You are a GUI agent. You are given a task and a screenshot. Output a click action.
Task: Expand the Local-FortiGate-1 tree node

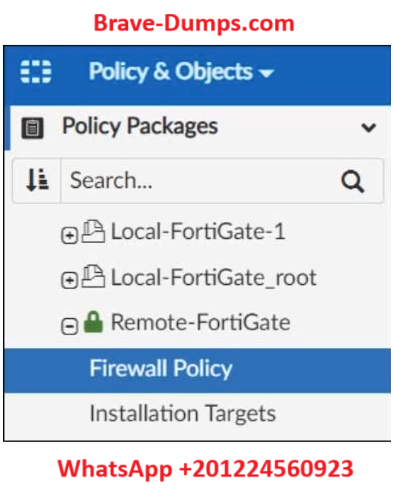69,236
